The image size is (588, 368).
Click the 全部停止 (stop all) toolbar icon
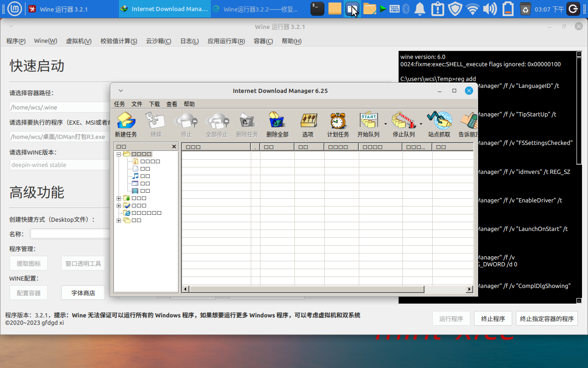tap(216, 121)
